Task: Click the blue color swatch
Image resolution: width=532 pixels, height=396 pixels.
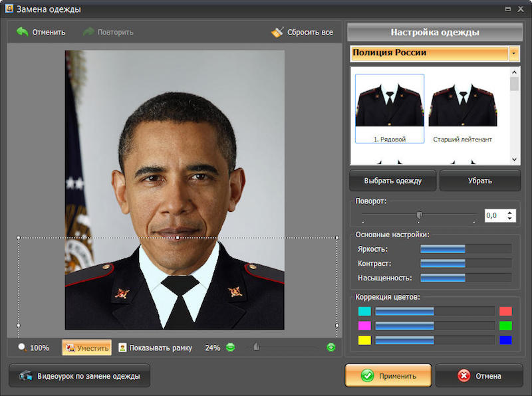Action: tap(505, 340)
